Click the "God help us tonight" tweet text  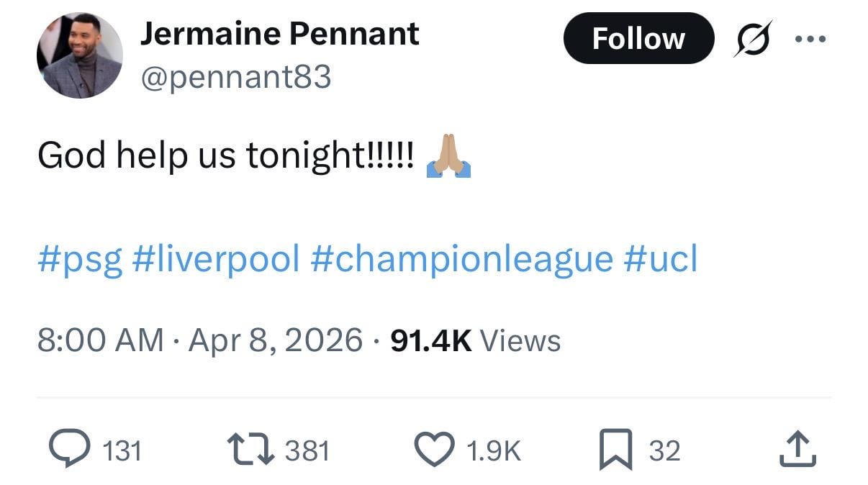click(x=225, y=155)
